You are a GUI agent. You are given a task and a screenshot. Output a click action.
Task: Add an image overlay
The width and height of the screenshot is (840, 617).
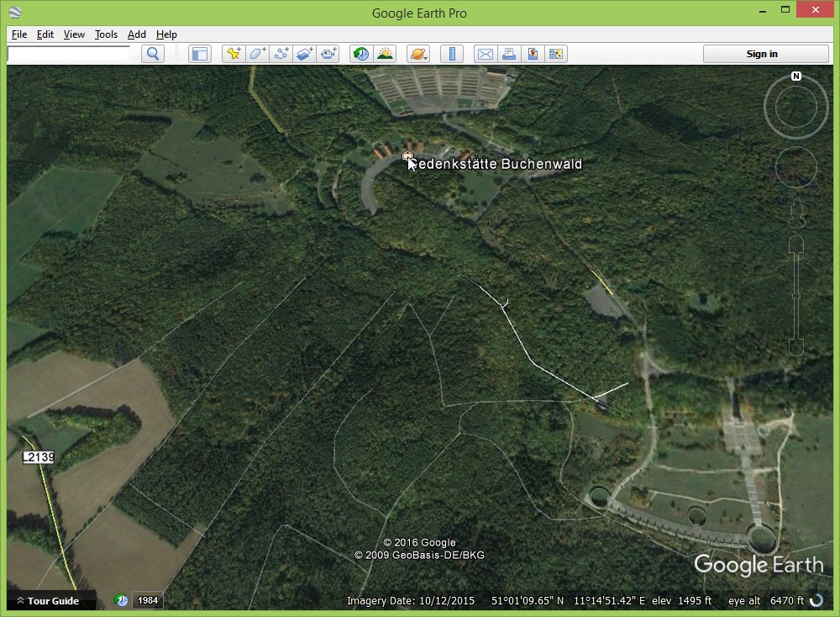[304, 54]
